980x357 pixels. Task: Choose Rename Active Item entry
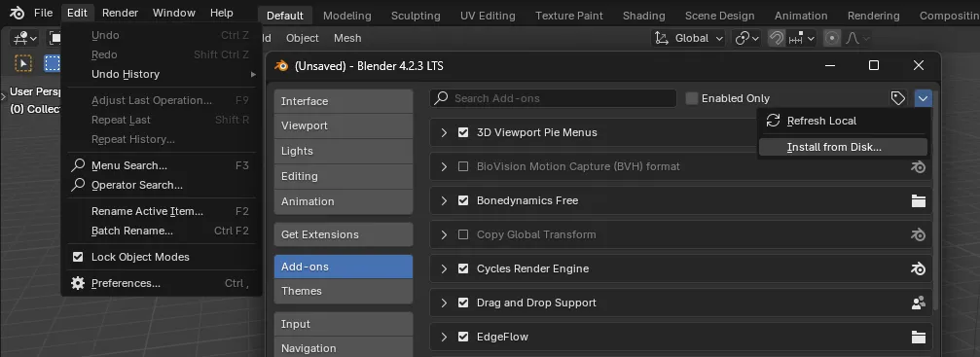click(x=163, y=211)
